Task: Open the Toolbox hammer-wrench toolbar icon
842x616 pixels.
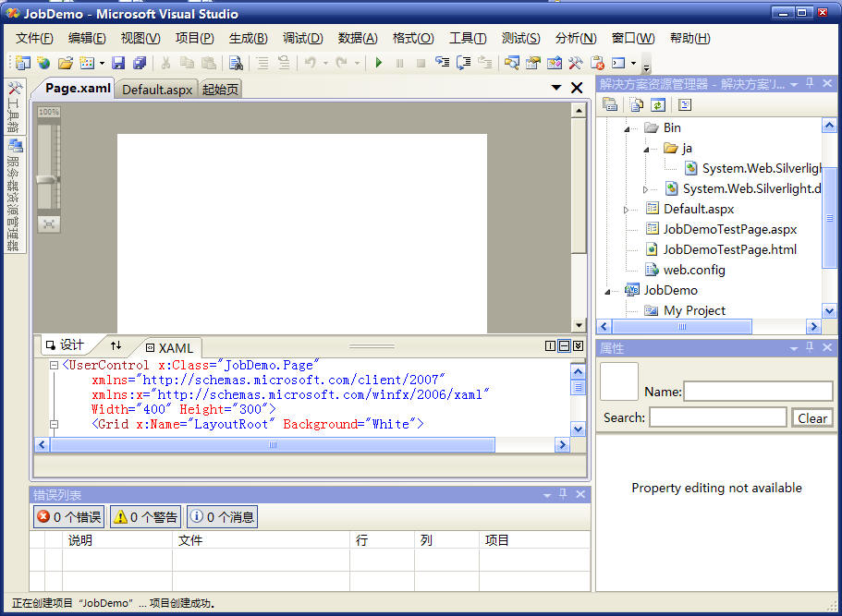Action: click(x=575, y=63)
